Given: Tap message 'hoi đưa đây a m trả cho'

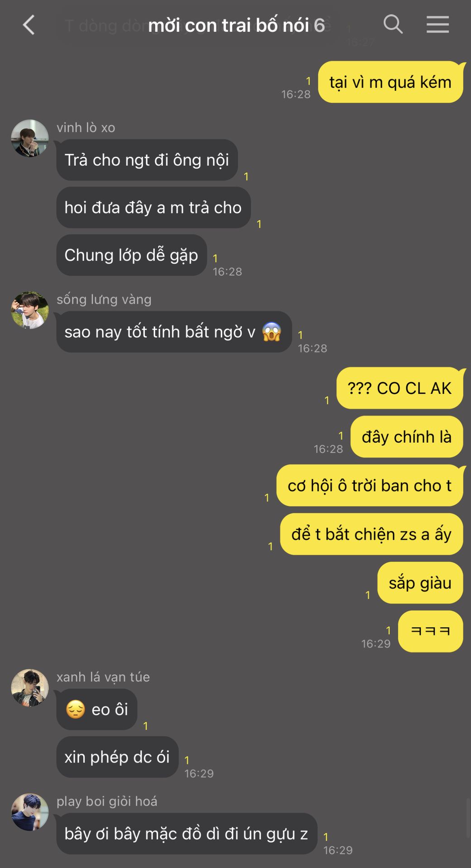Looking at the screenshot, I should [x=153, y=208].
